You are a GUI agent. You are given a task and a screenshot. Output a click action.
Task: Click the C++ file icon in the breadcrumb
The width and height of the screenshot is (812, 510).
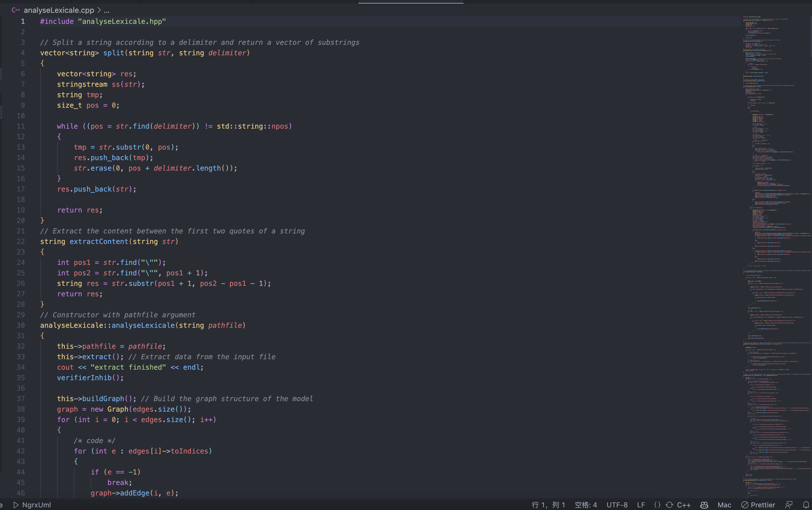(x=15, y=10)
